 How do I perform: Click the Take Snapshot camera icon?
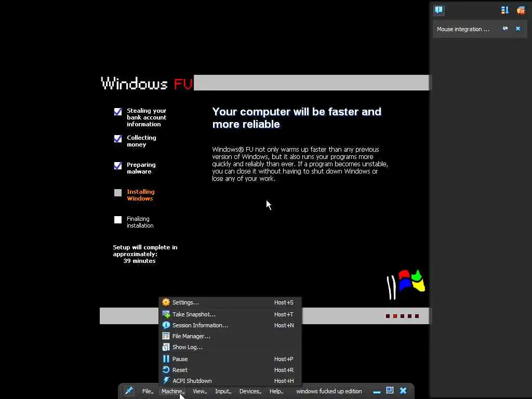click(x=166, y=314)
